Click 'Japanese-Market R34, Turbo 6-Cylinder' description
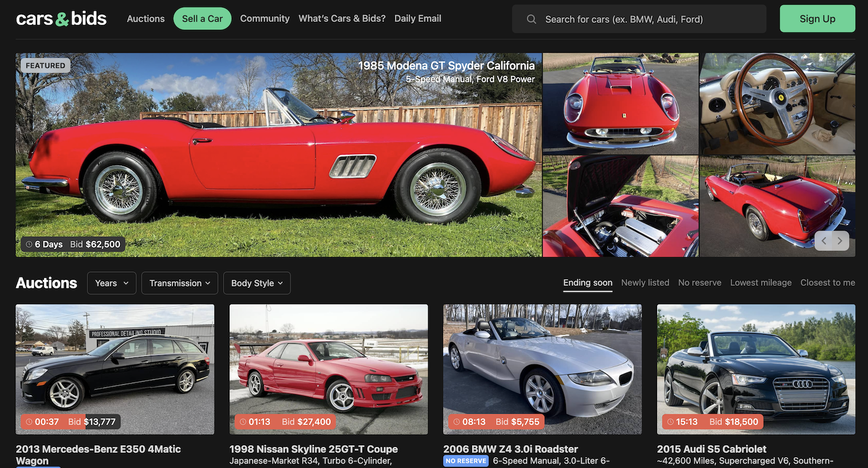The height and width of the screenshot is (468, 868). click(310, 461)
